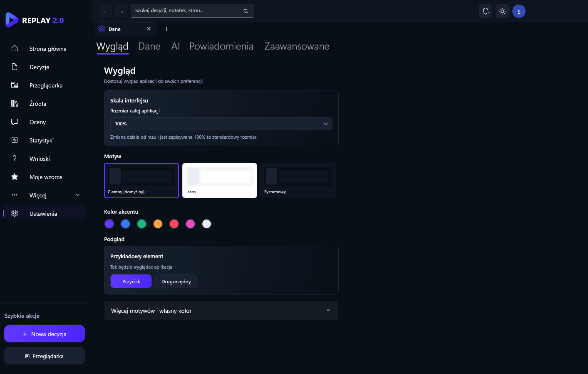Choose the blue accent color

[126, 224]
